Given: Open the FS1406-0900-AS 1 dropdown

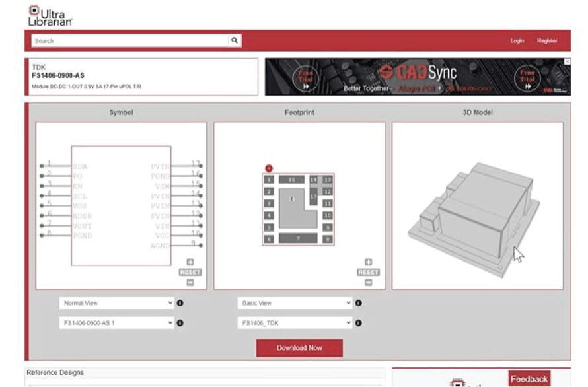Looking at the screenshot, I should 116,323.
